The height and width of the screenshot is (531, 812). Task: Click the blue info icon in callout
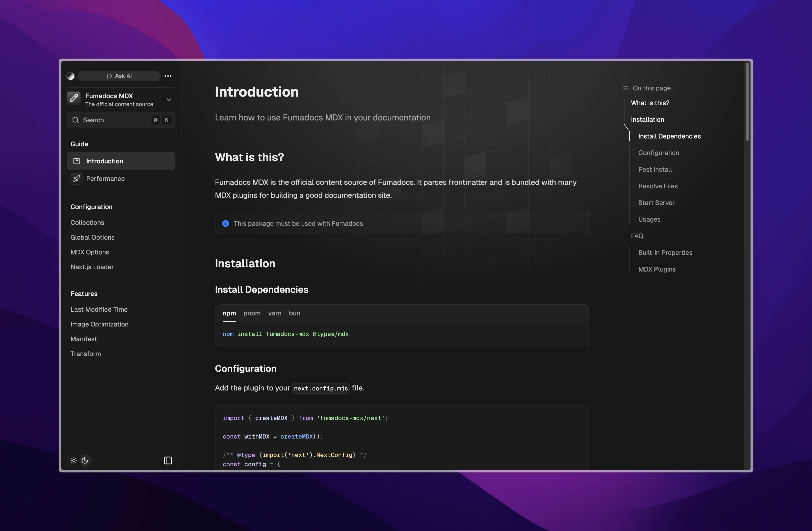tap(226, 223)
